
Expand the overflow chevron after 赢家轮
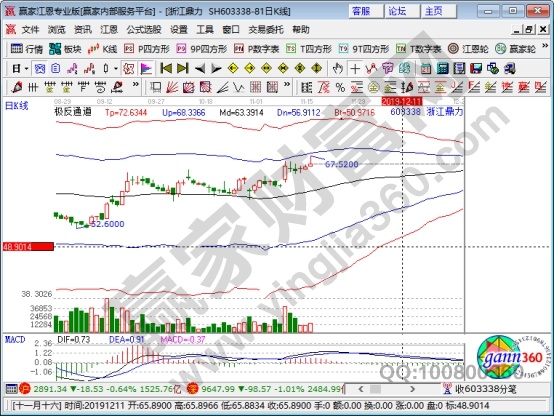[x=545, y=46]
